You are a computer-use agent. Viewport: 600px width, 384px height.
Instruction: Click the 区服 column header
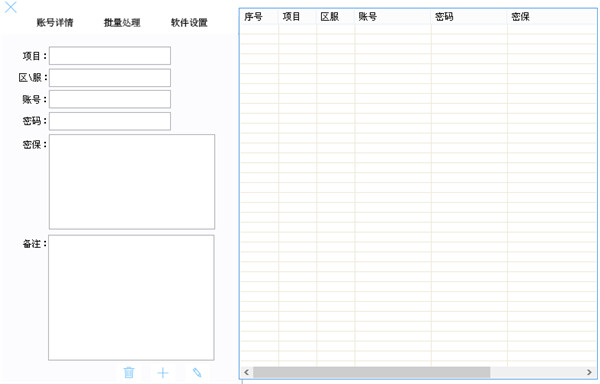click(336, 16)
